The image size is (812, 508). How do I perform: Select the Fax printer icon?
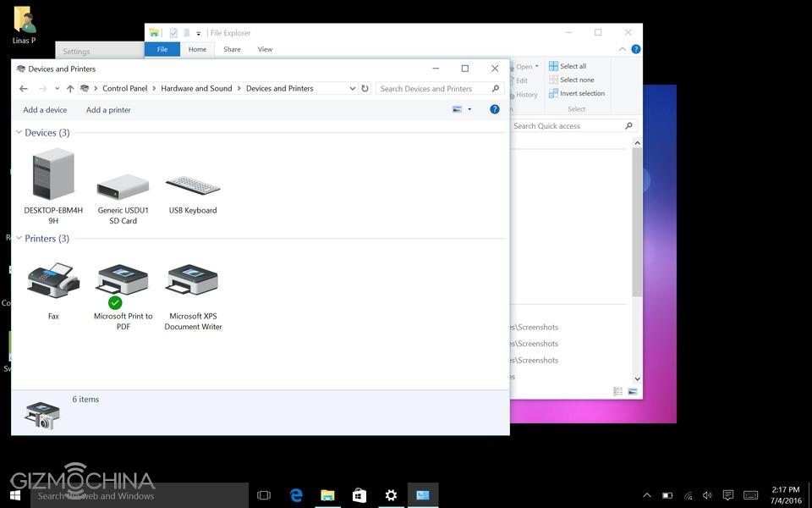pos(53,281)
